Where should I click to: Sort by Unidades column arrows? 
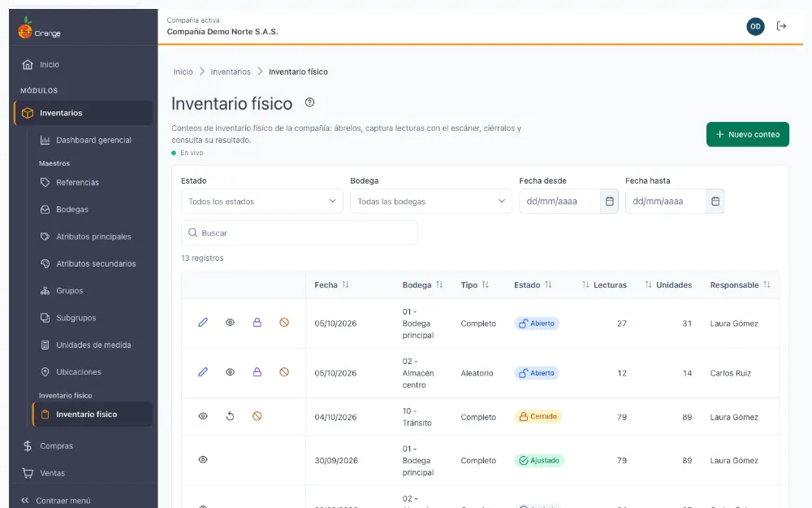(x=648, y=284)
